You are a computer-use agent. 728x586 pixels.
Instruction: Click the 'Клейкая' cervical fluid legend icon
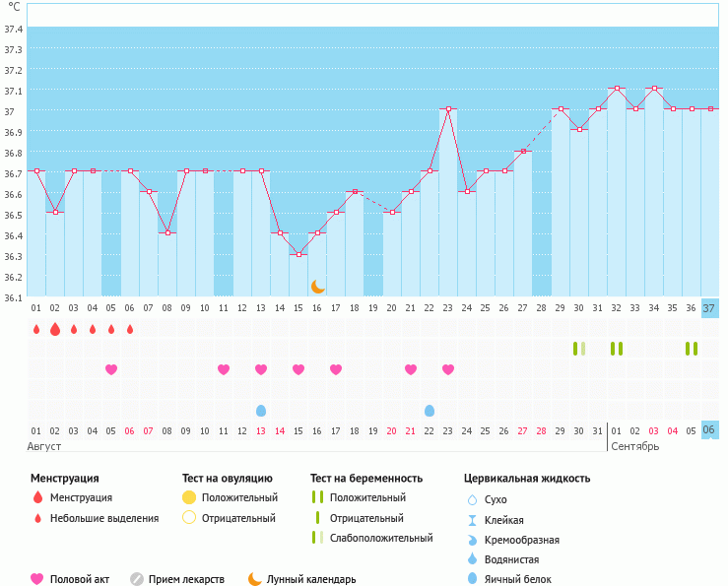(x=472, y=520)
